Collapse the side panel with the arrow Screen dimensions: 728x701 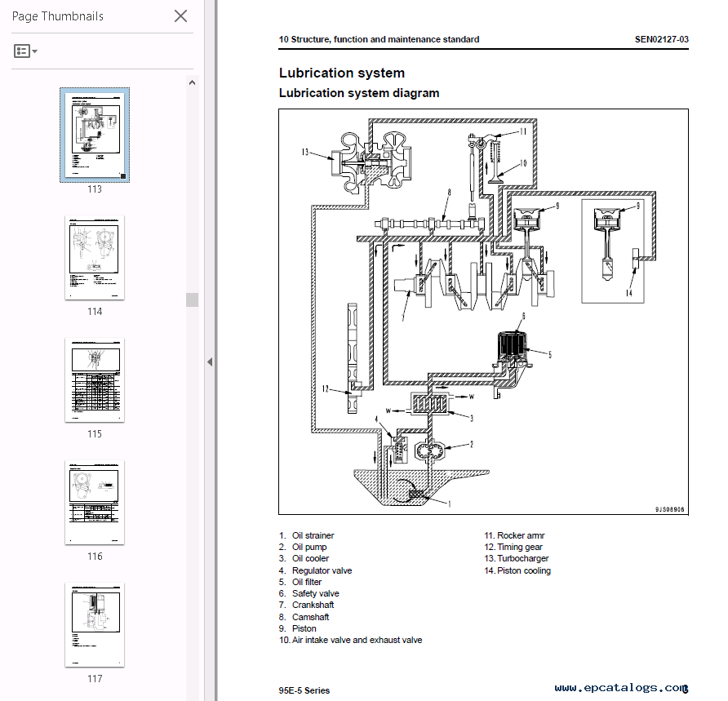coord(210,362)
